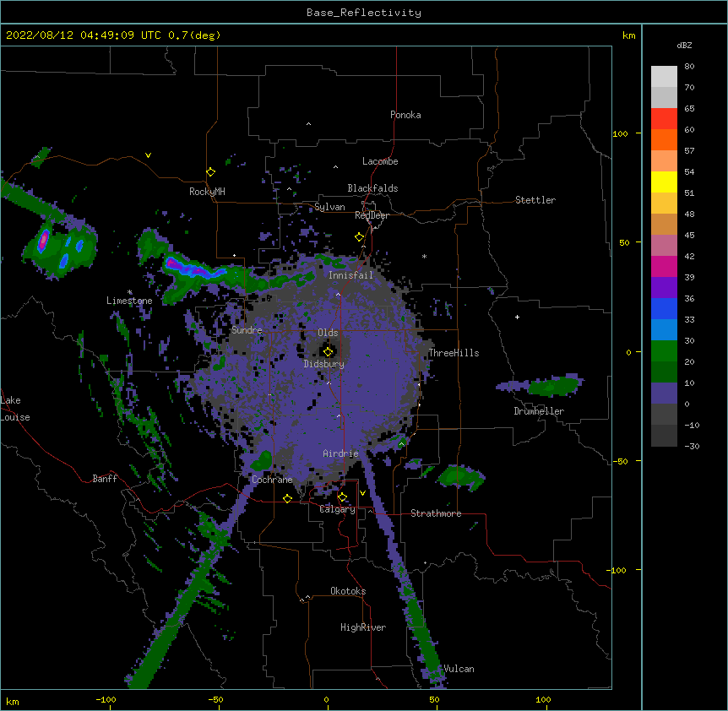This screenshot has height=711, width=728.
Task: Click the white caret marker north of Airdrie
Action: (x=339, y=415)
